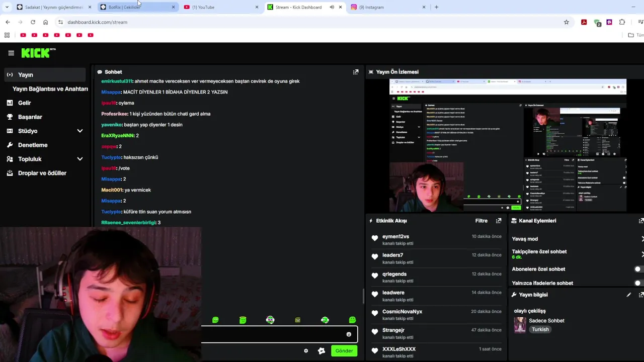Click Profesrikee's chat message
644x362 pixels.
pyautogui.click(x=156, y=114)
